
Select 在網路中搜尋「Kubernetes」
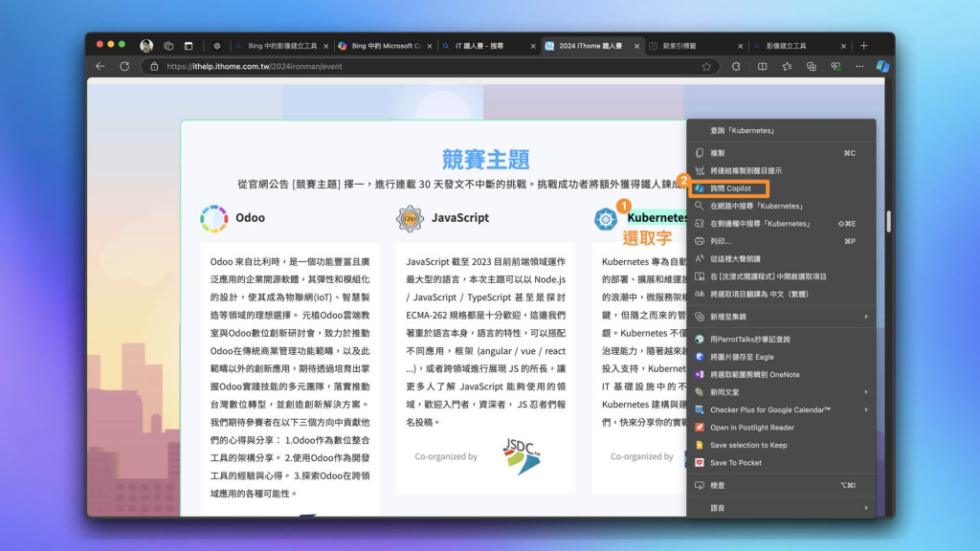(x=781, y=206)
